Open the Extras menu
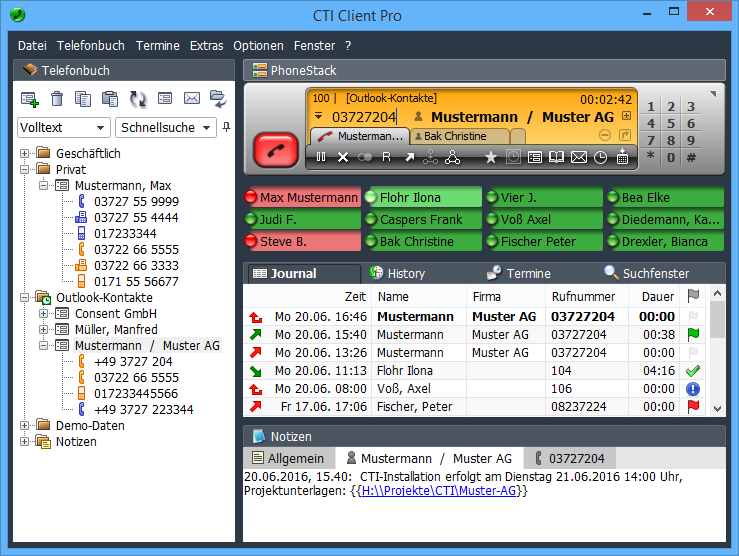The image size is (739, 556). click(206, 46)
